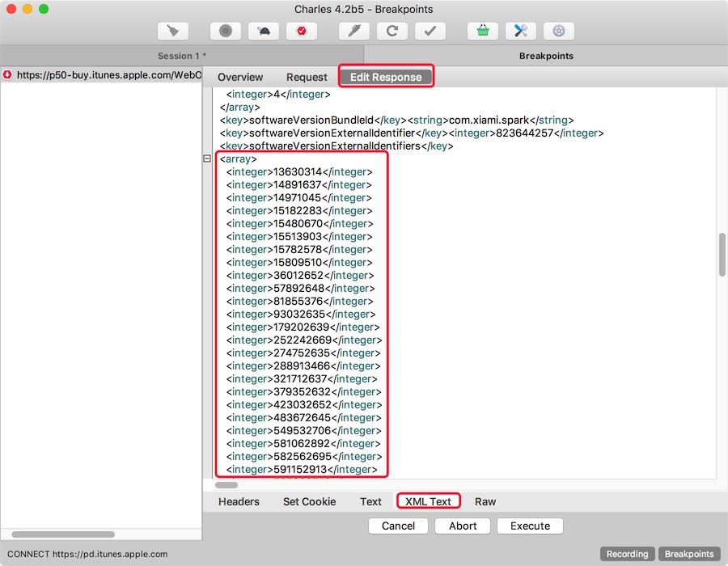Image resolution: width=728 pixels, height=566 pixels.
Task: Click the Compose pen icon
Action: click(354, 31)
